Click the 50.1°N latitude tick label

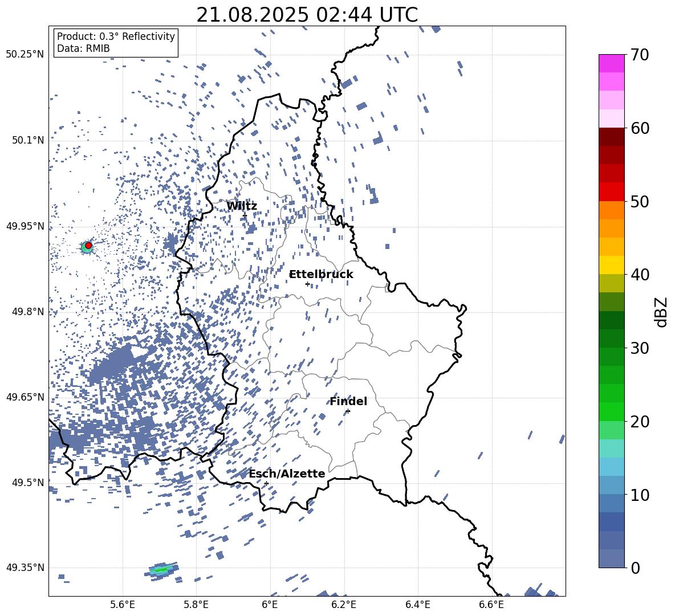point(27,140)
